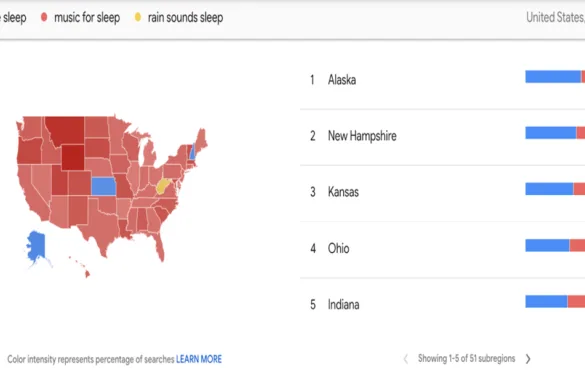The width and height of the screenshot is (585, 390).
Task: Select Indiana in the ranked list
Action: [343, 305]
